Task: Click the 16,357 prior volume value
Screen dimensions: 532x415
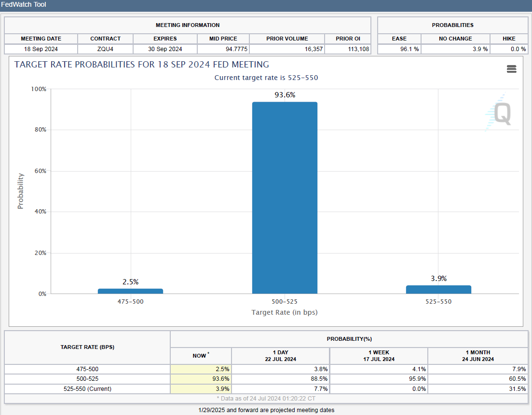Action: (x=314, y=49)
